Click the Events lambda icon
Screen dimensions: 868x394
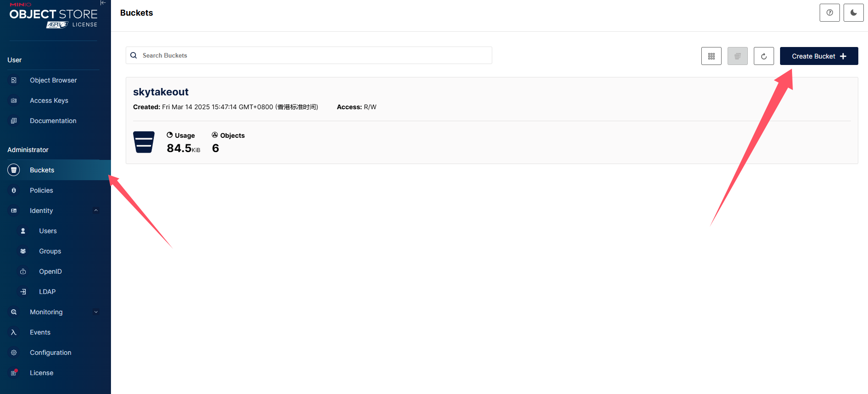click(x=14, y=332)
